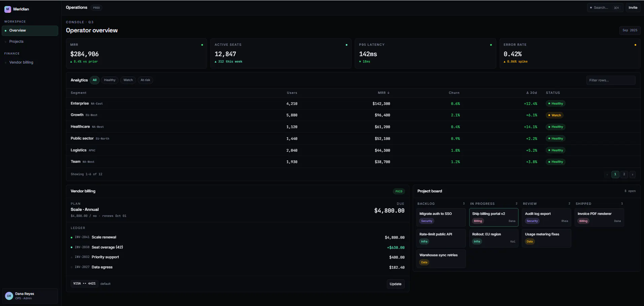Viewport: 644px width, 306px height.
Task: Click the Error Rate warning dot
Action: coord(635,45)
